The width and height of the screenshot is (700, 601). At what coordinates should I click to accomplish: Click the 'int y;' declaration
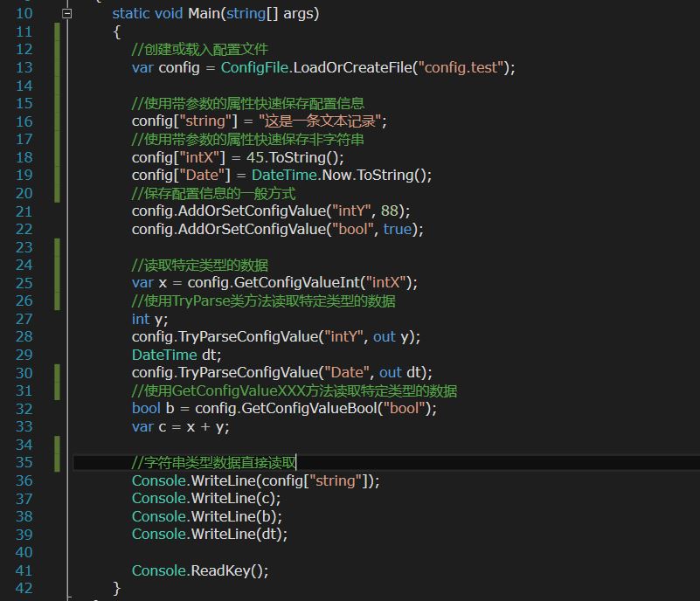(150, 319)
